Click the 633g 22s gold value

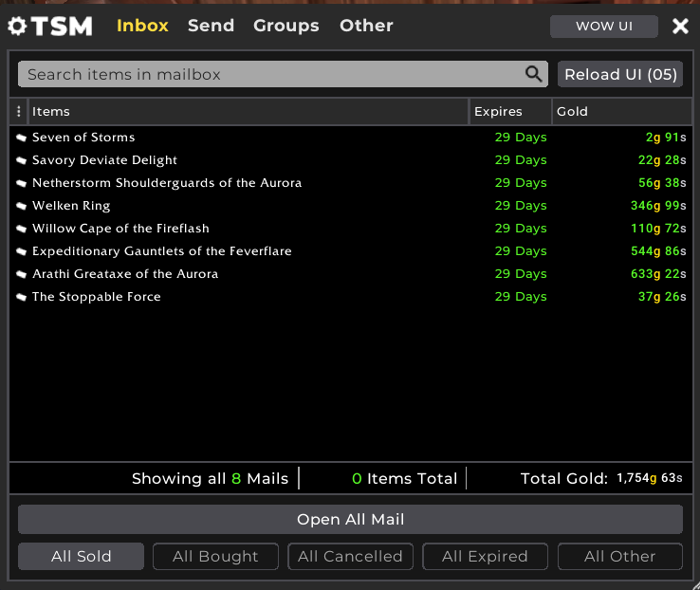(658, 274)
